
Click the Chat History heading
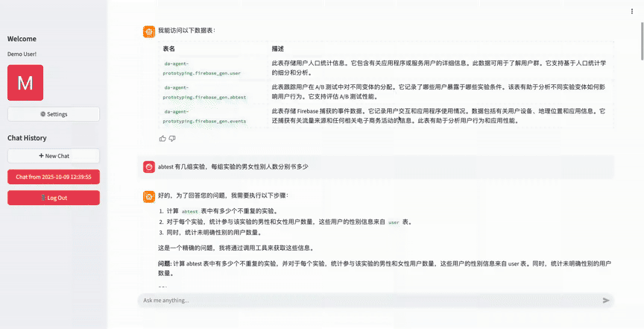pos(27,138)
